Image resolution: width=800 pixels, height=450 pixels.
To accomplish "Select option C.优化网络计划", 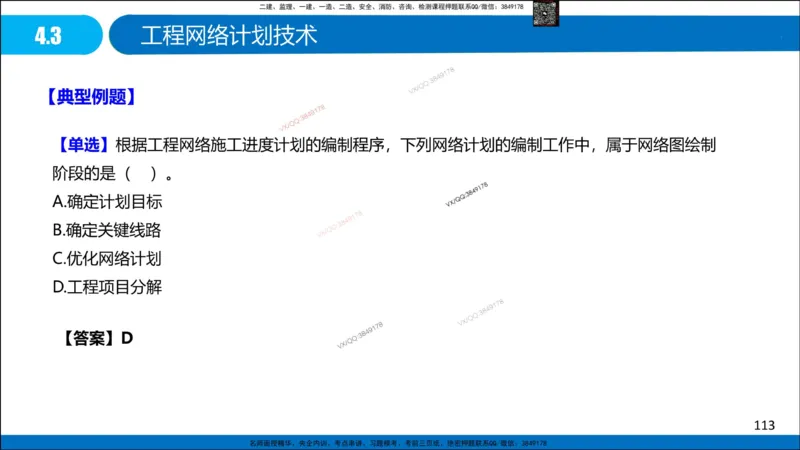I will [107, 259].
